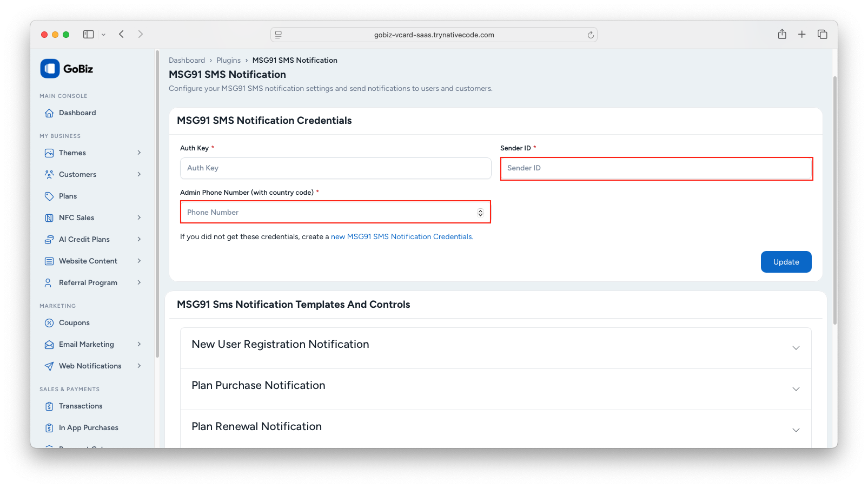Click the GoBiz logo icon
The height and width of the screenshot is (488, 868).
50,69
